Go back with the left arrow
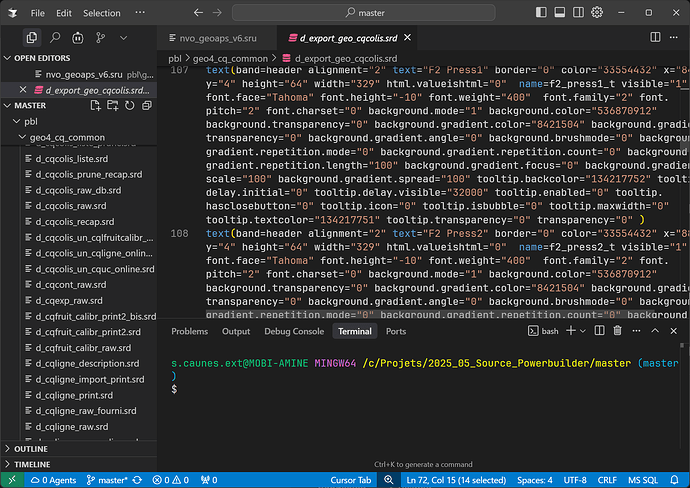Viewport: 690px width, 488px height. point(198,13)
